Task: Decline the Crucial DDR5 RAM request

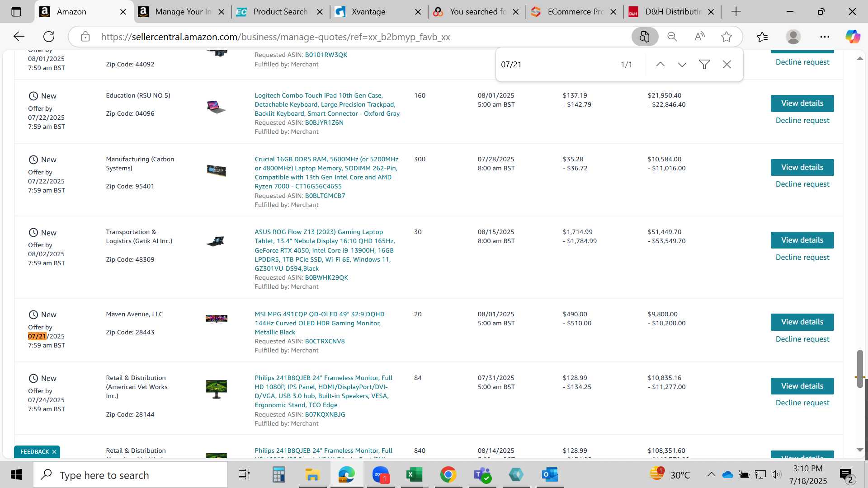Action: pyautogui.click(x=802, y=184)
